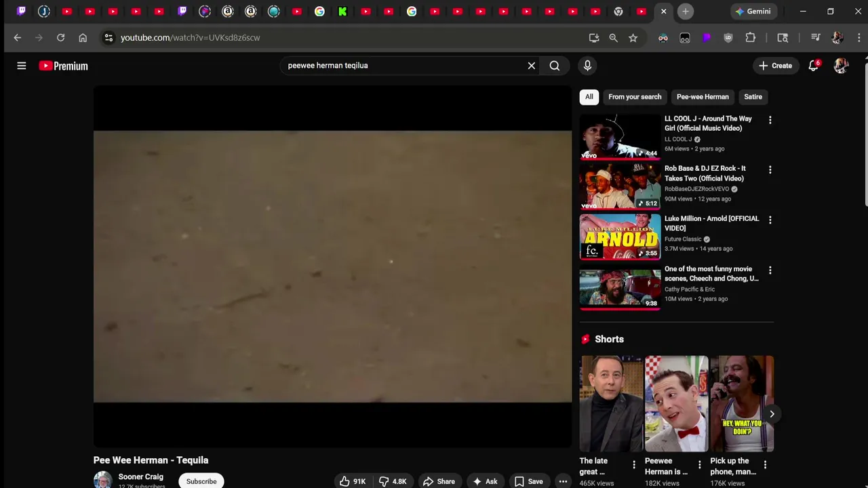Screen dimensions: 868x488
Task: Open the uBlock Origin shield extension
Action: pyautogui.click(x=728, y=38)
